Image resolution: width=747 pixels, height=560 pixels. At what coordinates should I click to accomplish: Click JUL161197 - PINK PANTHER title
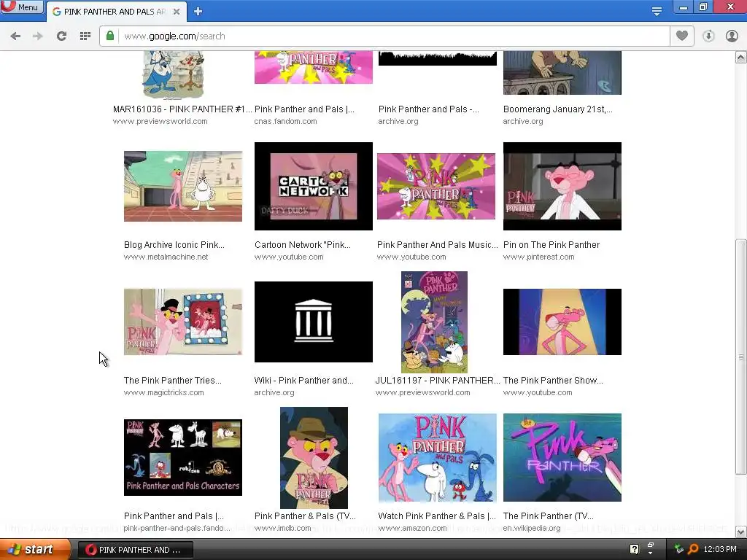(438, 381)
